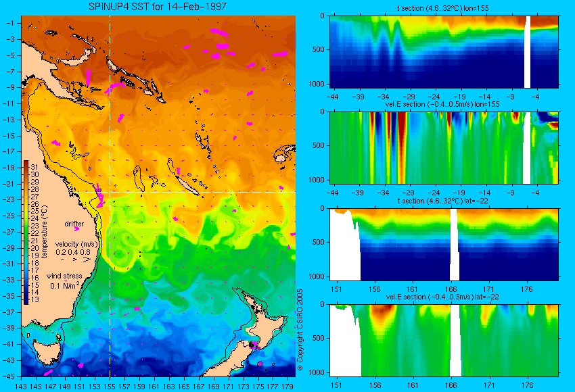The width and height of the screenshot is (575, 392).
Task: Select the "vel.E section (-0.4..0.5m/s) lon=155" heading
Action: pyautogui.click(x=442, y=104)
